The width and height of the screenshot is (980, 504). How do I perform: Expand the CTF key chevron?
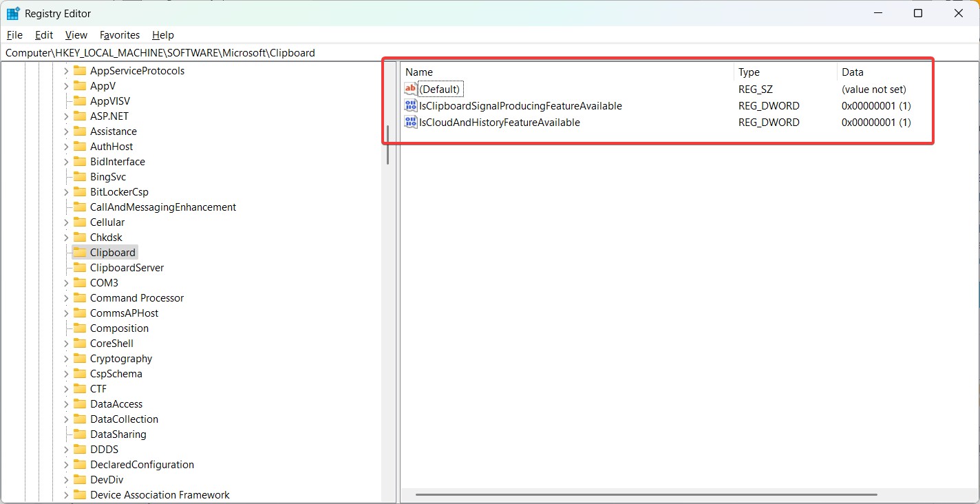tap(66, 388)
